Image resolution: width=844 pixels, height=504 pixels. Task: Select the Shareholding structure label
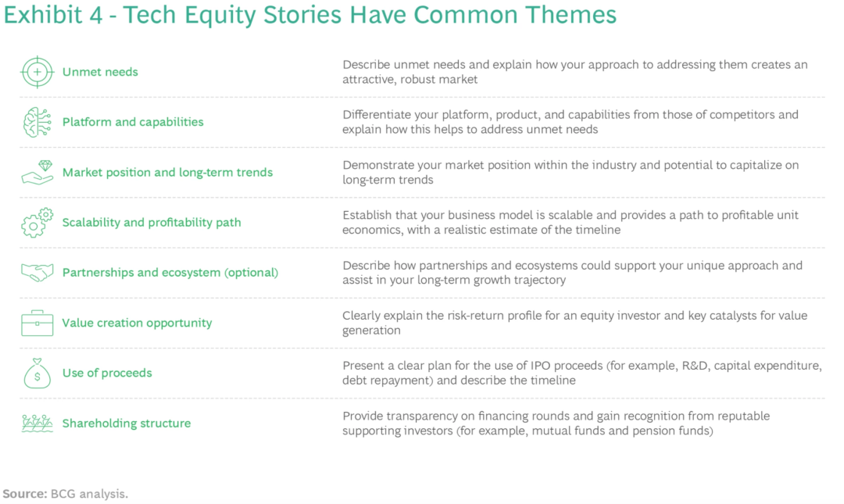(x=127, y=424)
